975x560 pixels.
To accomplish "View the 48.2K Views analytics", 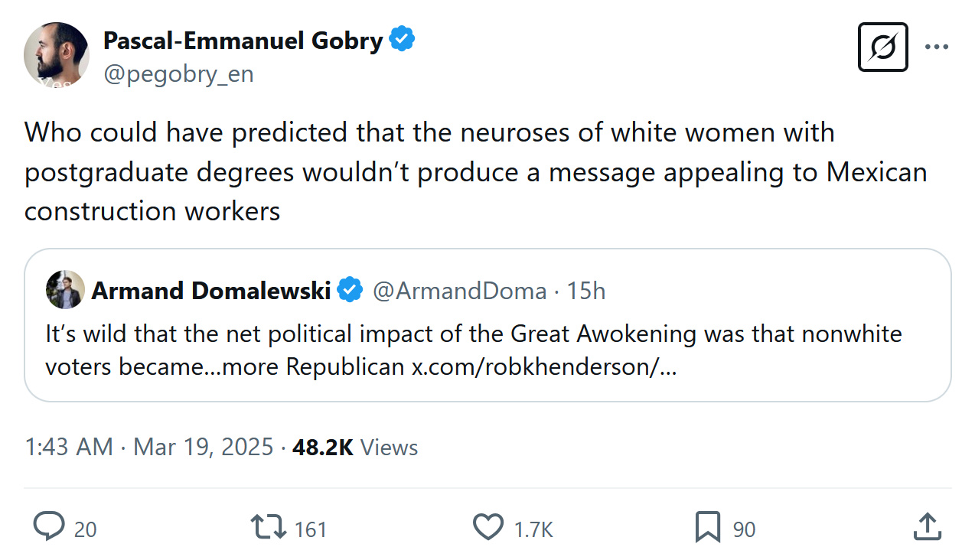I will tap(355, 447).
